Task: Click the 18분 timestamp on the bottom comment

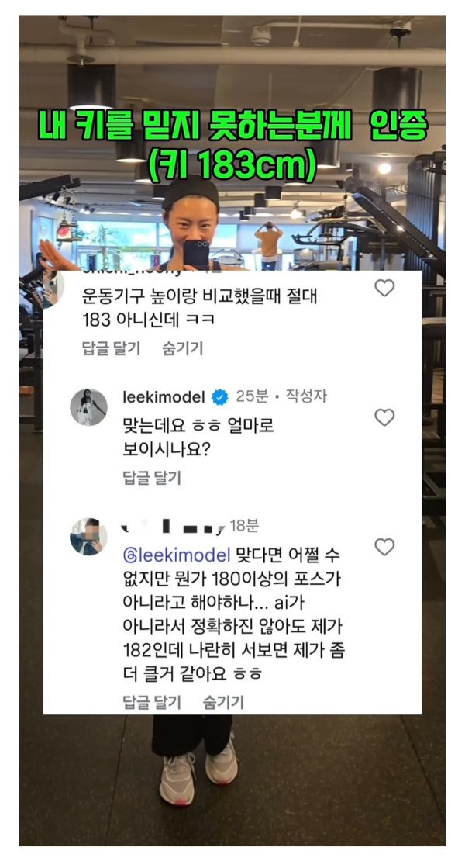Action: [x=244, y=526]
